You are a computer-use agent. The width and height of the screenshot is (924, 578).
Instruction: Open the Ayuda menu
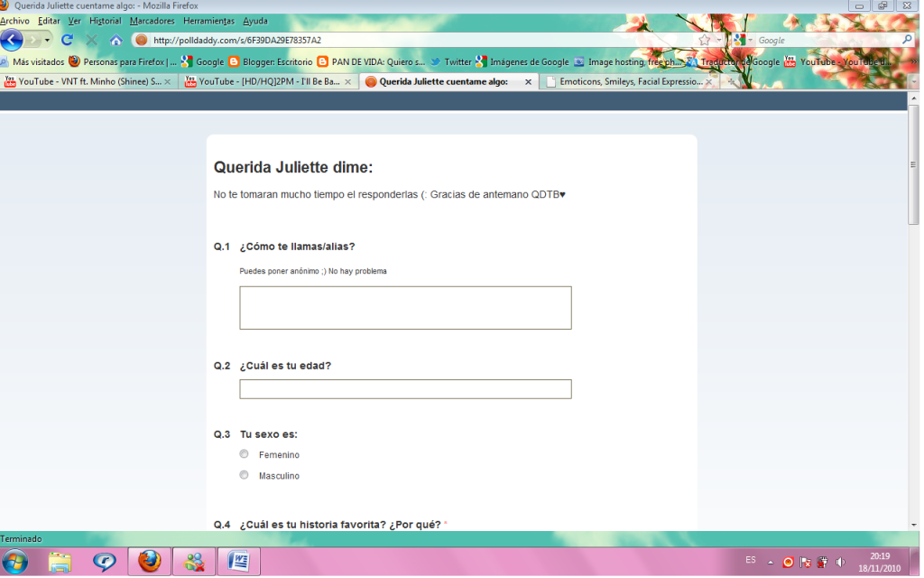[x=255, y=21]
